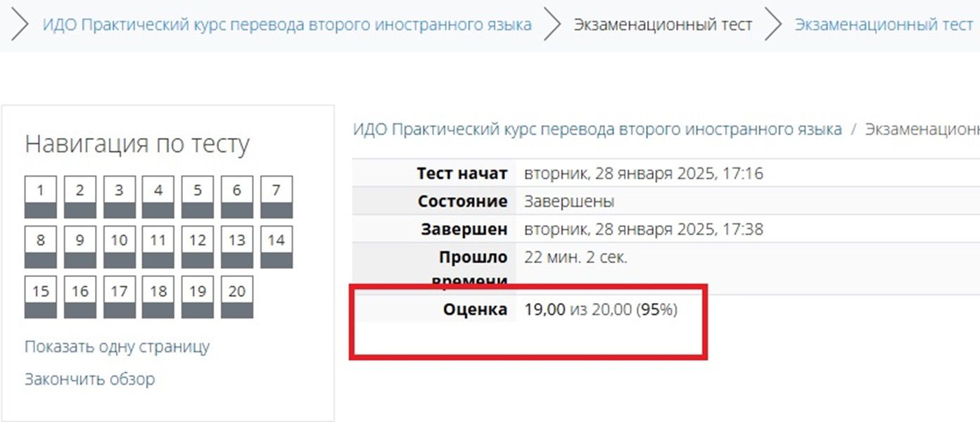
Task: Go to question 3
Action: click(x=120, y=197)
